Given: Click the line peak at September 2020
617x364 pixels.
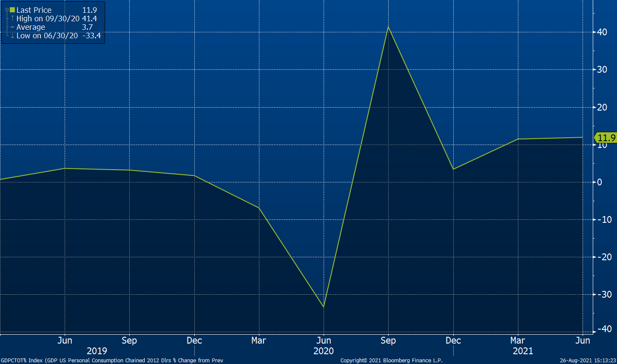Looking at the screenshot, I should point(388,27).
